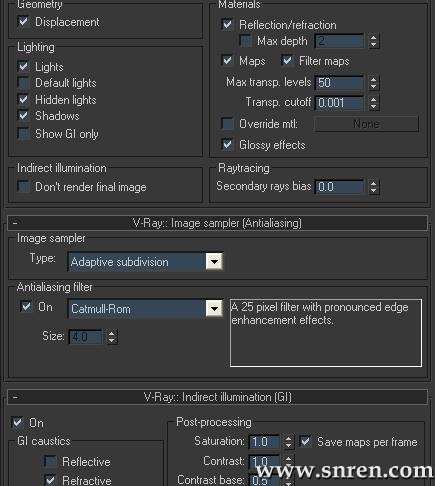Collapse the Image sampler (Antialiasing) rollout

tap(15, 223)
